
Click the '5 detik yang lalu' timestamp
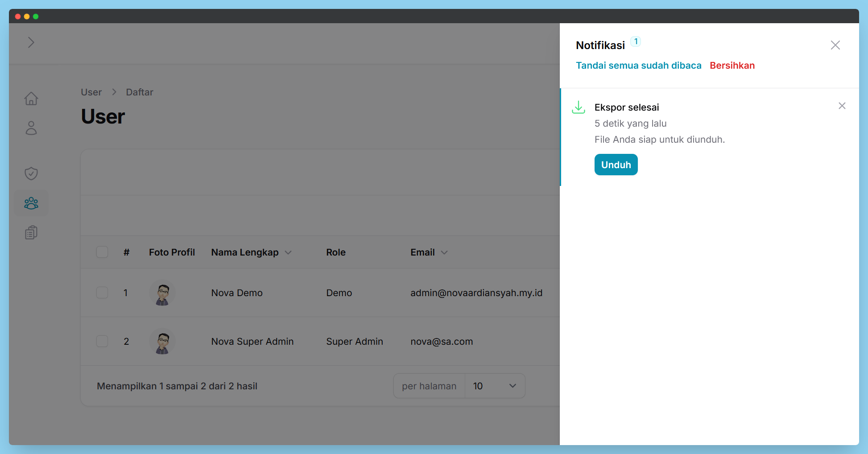click(631, 124)
